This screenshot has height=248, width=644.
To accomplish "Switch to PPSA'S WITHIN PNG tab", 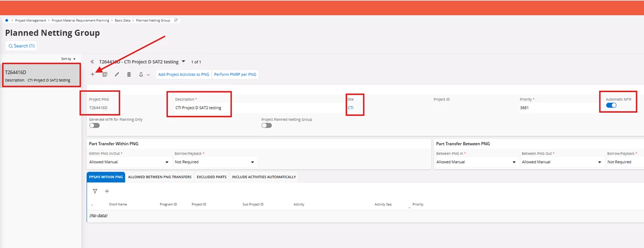I will click(x=106, y=177).
